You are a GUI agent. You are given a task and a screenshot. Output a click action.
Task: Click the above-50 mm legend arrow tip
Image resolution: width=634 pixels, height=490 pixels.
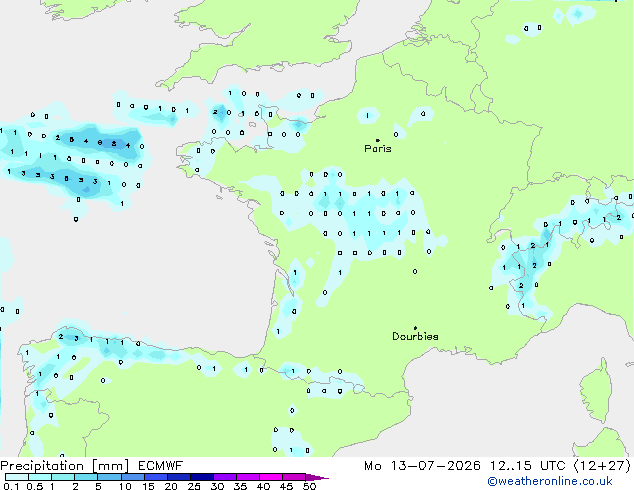point(317,477)
